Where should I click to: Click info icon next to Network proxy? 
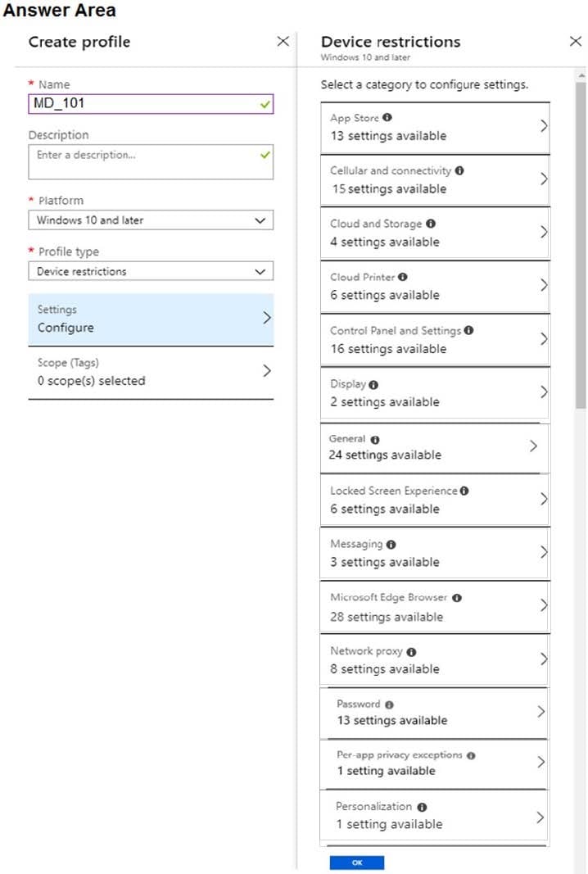[411, 651]
